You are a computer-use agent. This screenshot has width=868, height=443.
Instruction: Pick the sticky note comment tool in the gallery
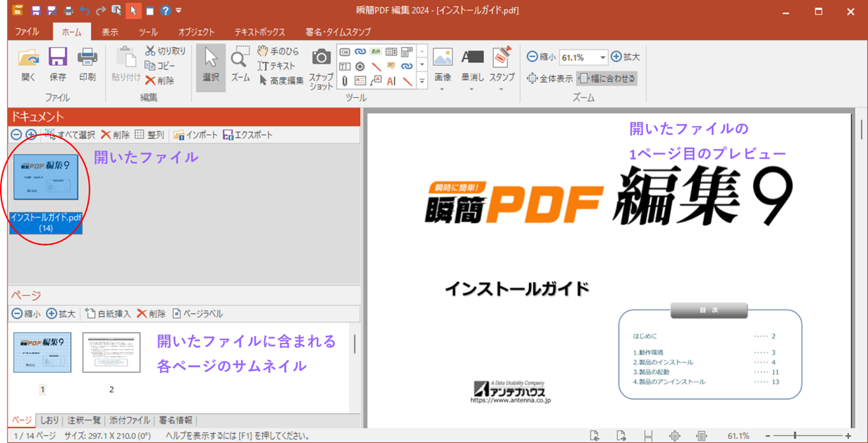click(x=392, y=66)
